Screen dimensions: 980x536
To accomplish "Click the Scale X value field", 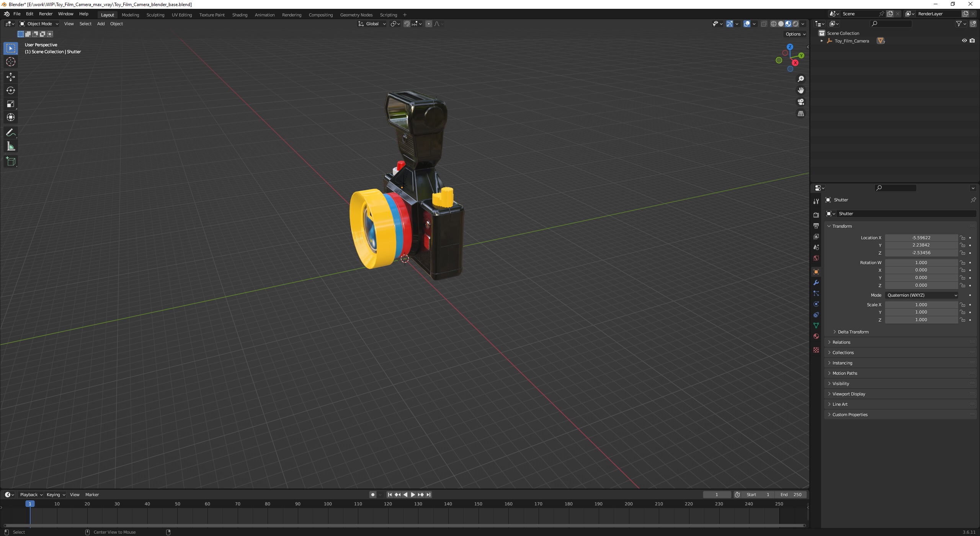I will pyautogui.click(x=921, y=305).
